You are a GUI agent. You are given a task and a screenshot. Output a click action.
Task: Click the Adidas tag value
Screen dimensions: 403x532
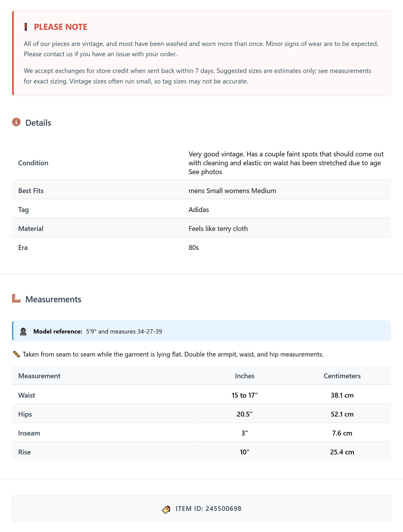coord(199,210)
